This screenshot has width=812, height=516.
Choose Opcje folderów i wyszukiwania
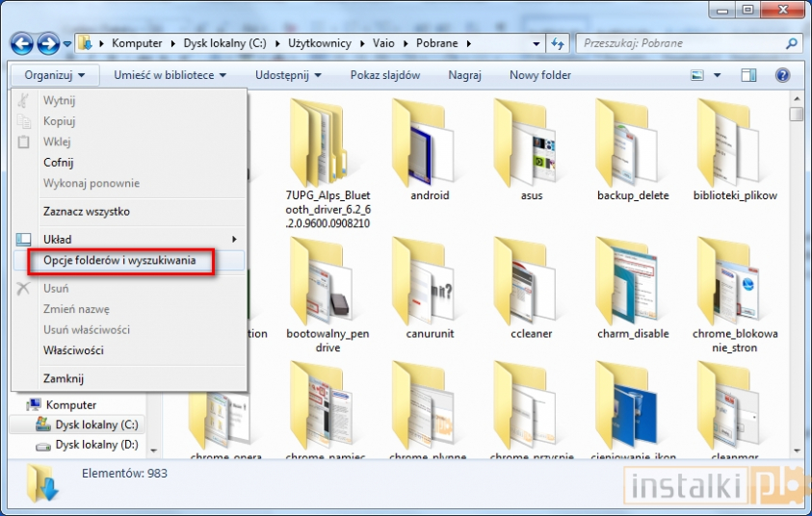pos(119,260)
